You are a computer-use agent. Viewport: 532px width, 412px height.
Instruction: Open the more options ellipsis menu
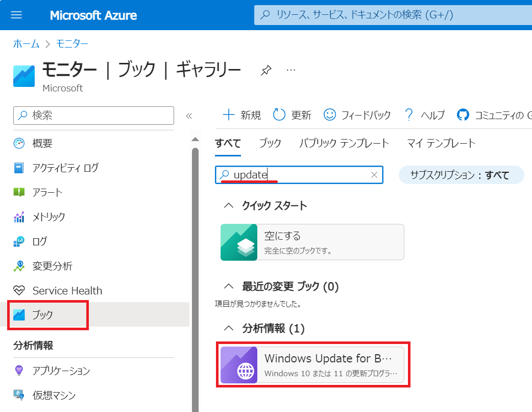pos(291,70)
